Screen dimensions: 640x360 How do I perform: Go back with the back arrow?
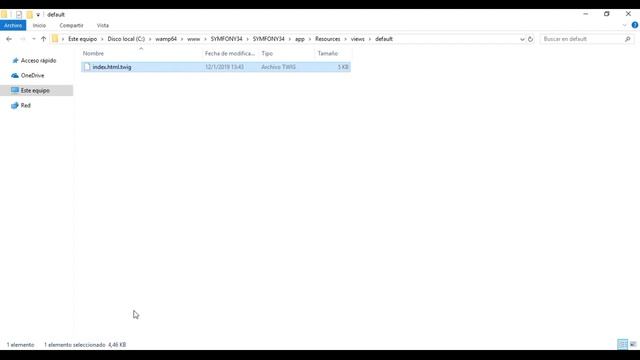[9, 39]
